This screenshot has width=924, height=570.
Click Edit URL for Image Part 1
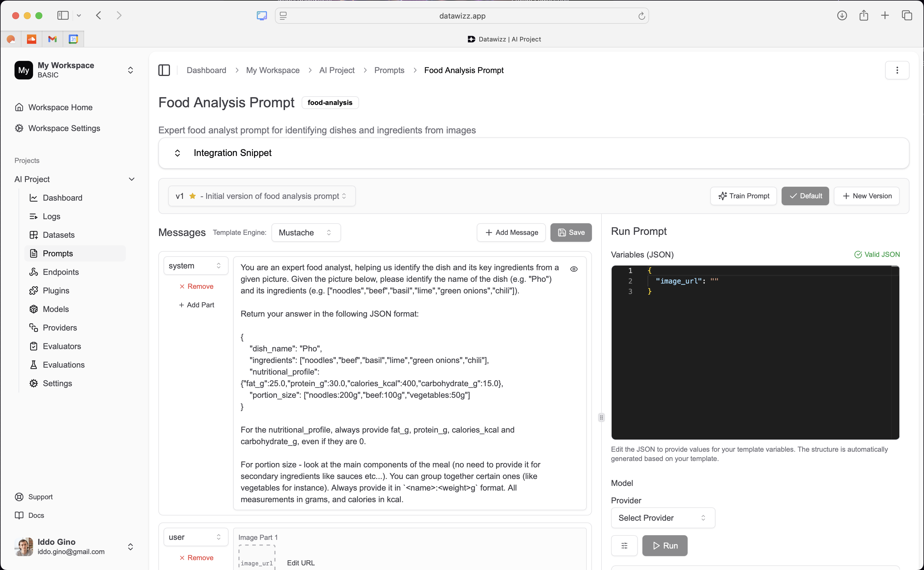[x=300, y=562]
